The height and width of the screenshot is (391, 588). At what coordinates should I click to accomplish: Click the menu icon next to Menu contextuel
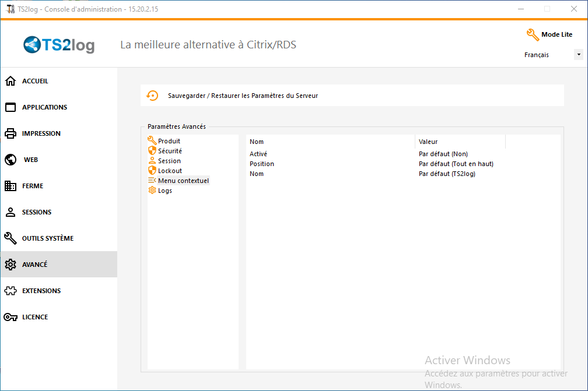tap(152, 181)
